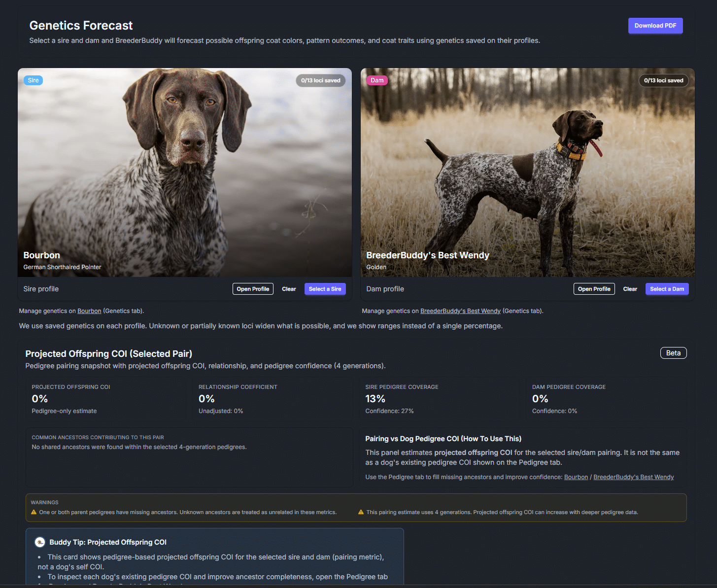Viewport: 717px width, 588px height.
Task: Click the Beta badge on the COI panel
Action: click(673, 353)
